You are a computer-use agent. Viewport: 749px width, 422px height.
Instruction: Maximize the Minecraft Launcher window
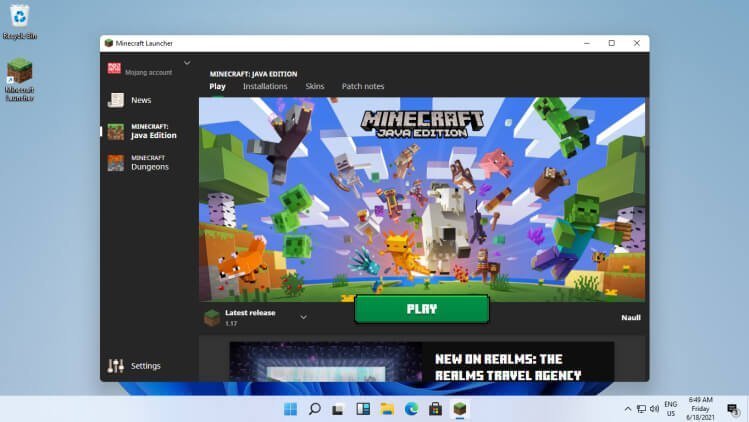tap(611, 43)
